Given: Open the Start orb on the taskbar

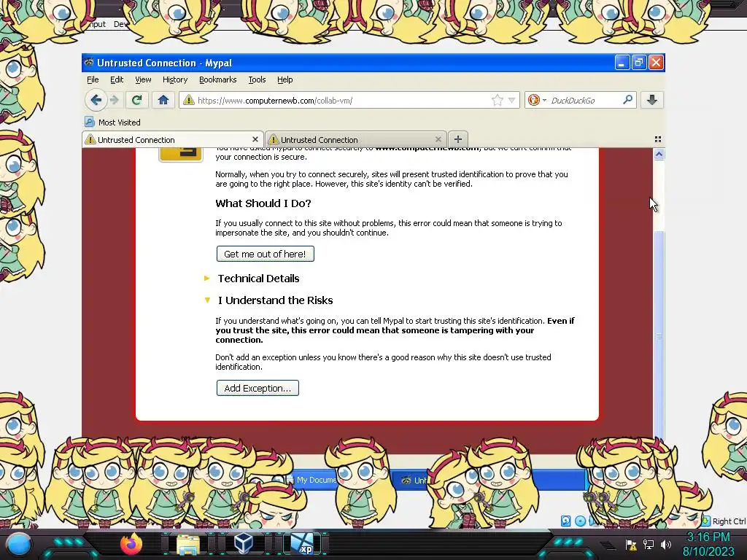Looking at the screenshot, I should point(19,544).
